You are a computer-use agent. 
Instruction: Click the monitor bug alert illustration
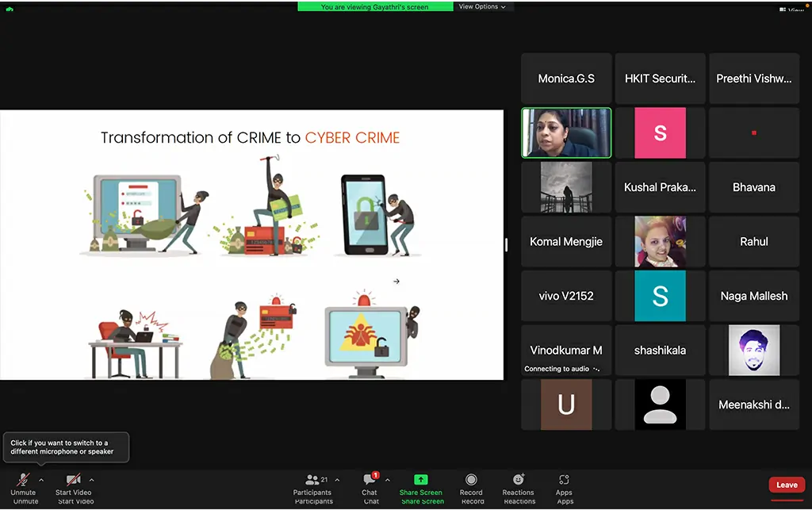pos(371,335)
